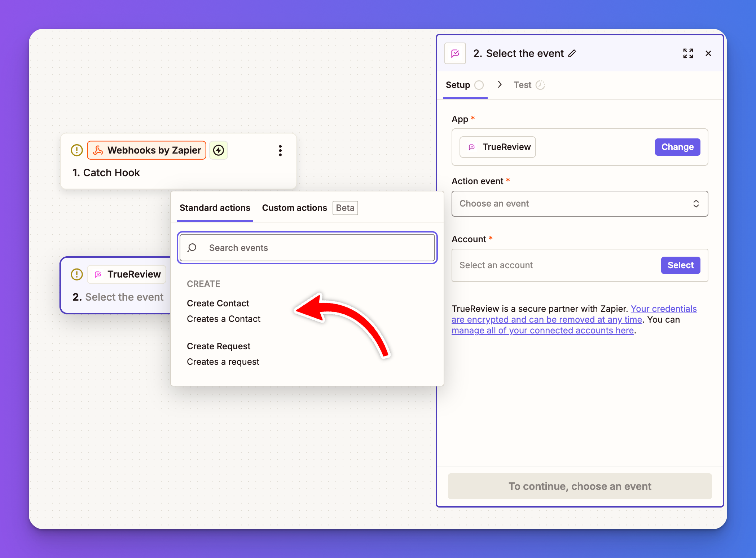Click the Change app button

[x=677, y=147]
